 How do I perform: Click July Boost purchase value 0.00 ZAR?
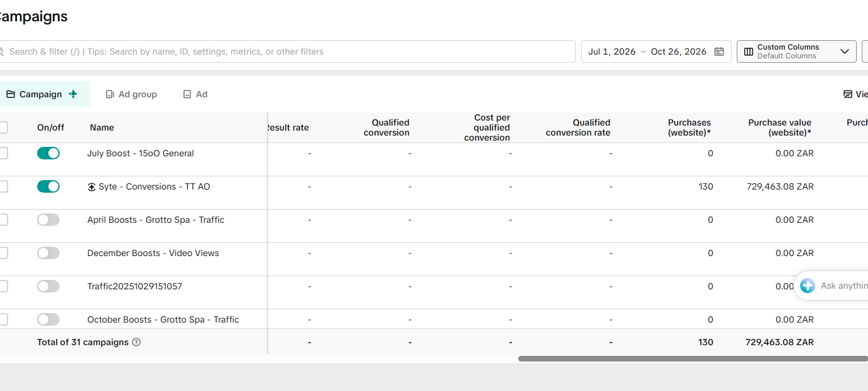click(795, 153)
